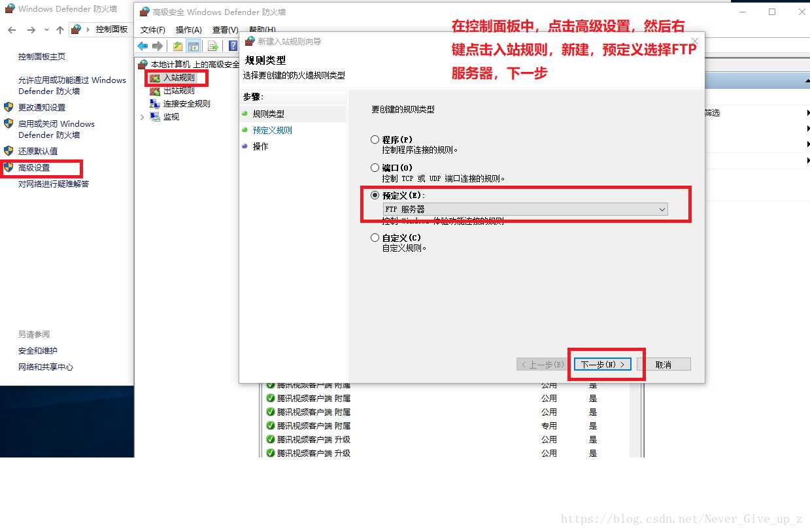Expand the 监视 tree node arrow
This screenshot has height=532, width=810.
click(143, 117)
